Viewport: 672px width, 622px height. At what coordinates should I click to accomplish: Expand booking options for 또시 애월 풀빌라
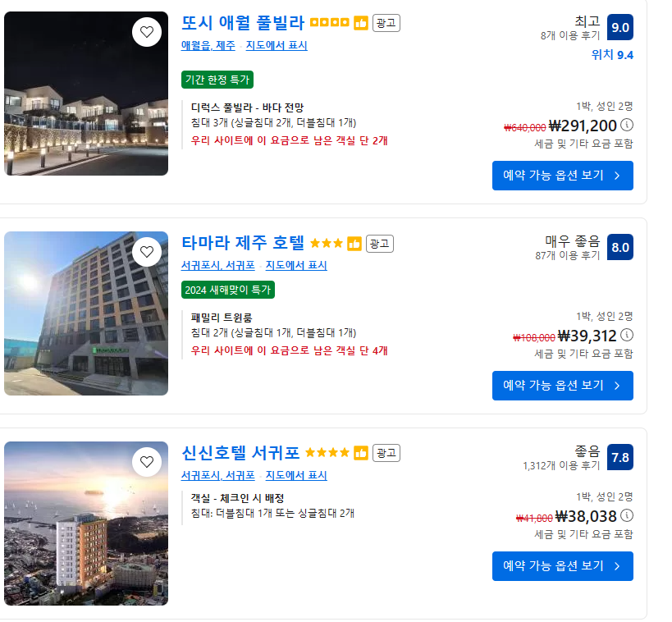[x=563, y=176]
